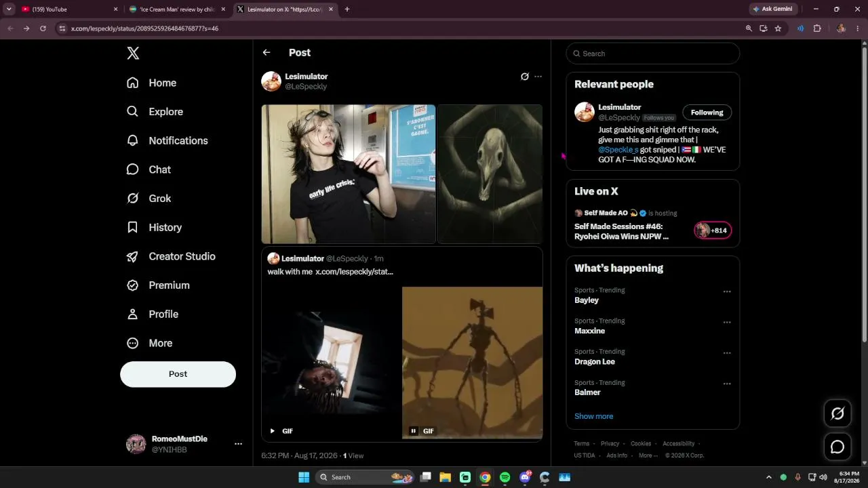The height and width of the screenshot is (488, 868).
Task: Open the floating chat bubble button
Action: [837, 447]
